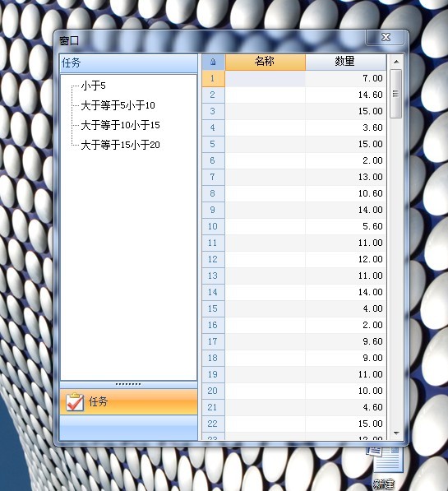448x491 pixels.
Task: Select the 大于等于5小于10 tree item
Action: pos(118,105)
